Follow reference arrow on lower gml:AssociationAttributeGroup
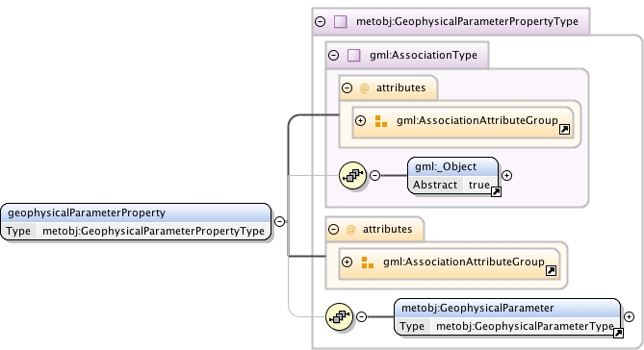 pyautogui.click(x=551, y=271)
